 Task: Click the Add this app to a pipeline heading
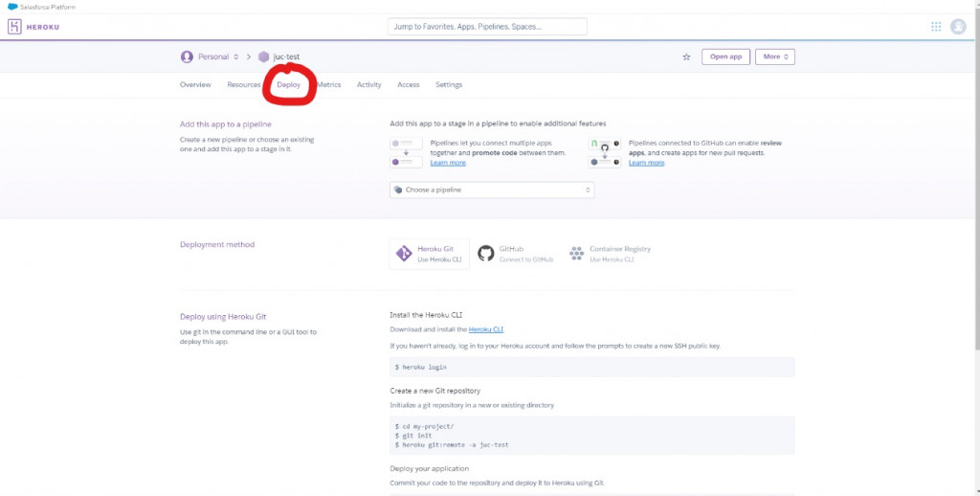[226, 124]
